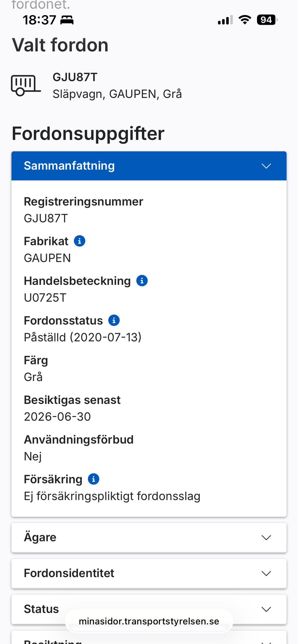Click the Besiktigas senast date 2026-06-30
This screenshot has height=644, width=298.
click(57, 417)
